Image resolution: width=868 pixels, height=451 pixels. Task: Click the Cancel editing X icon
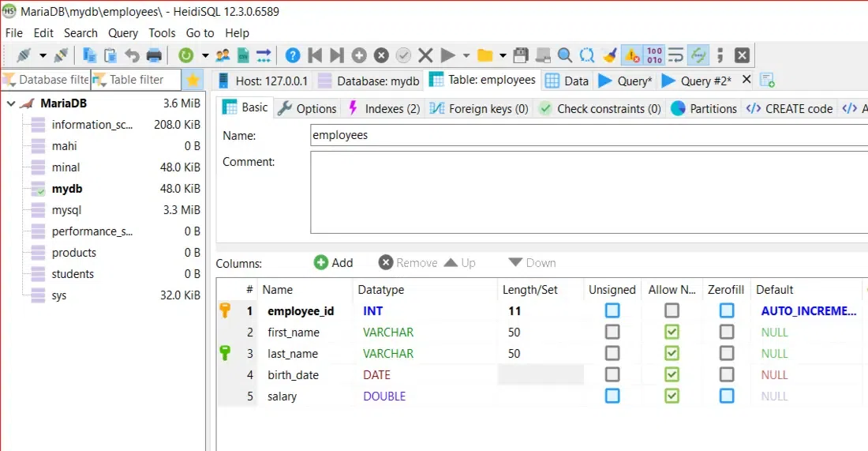click(425, 55)
